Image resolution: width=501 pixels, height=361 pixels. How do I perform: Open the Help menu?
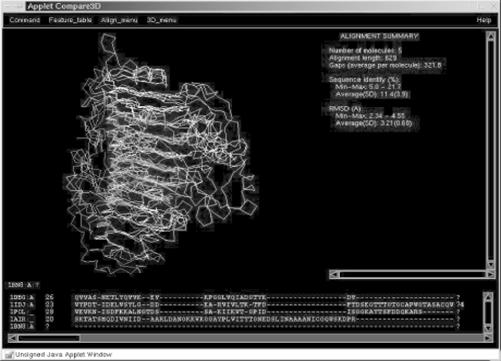(484, 20)
